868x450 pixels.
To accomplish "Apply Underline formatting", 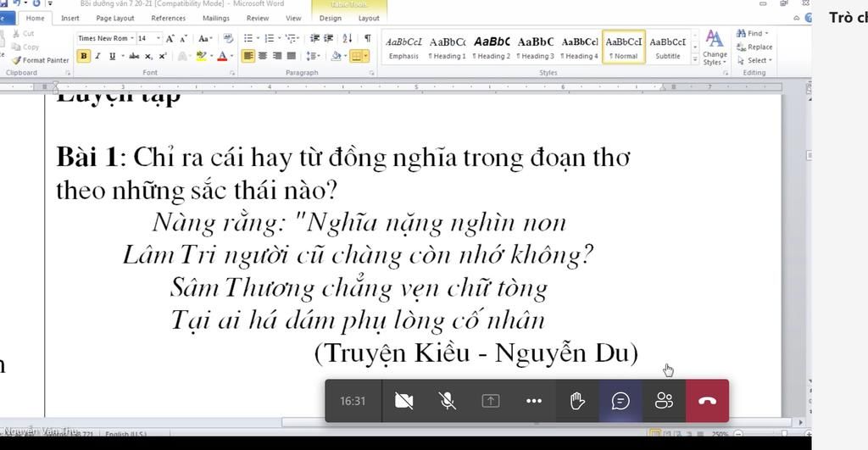I will tap(113, 56).
